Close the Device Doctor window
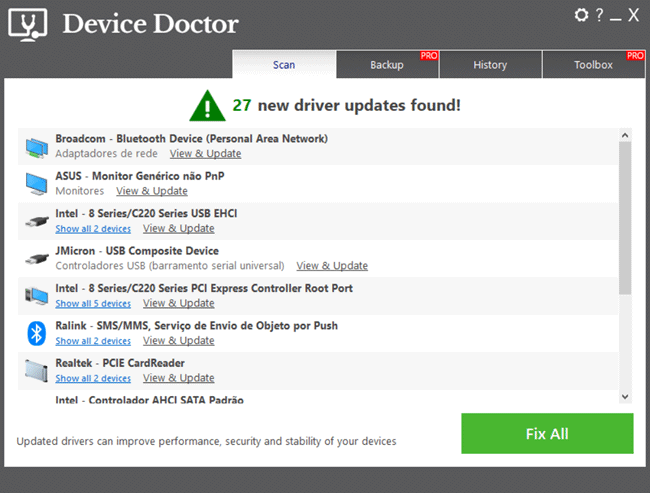This screenshot has width=650, height=493. (633, 15)
